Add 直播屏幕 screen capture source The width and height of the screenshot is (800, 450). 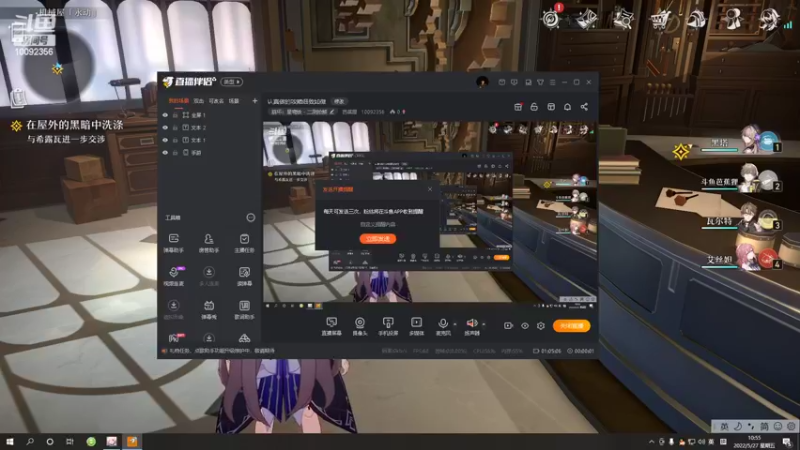coord(332,326)
